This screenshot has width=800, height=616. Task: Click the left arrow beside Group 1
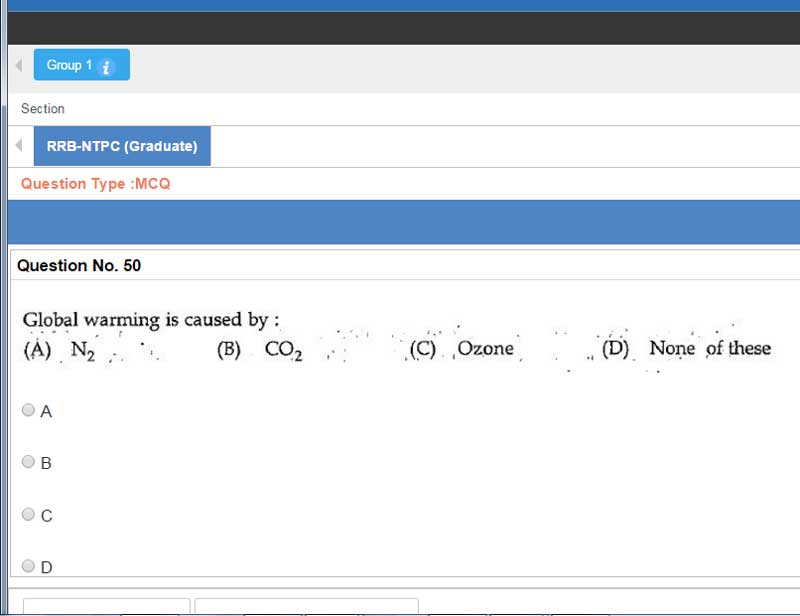(x=18, y=65)
